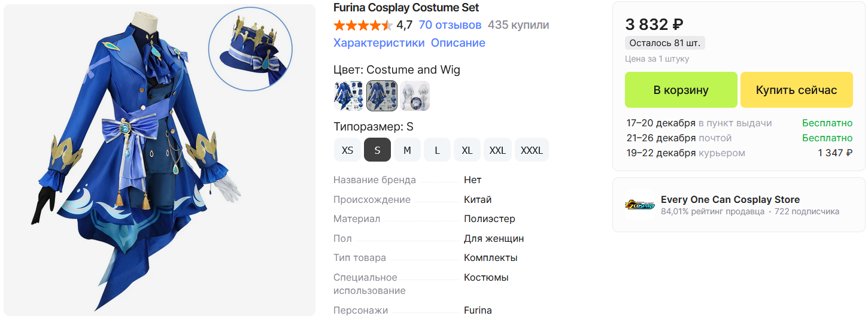Pick the XL size button
Screen dimensions: 868x319
point(467,150)
